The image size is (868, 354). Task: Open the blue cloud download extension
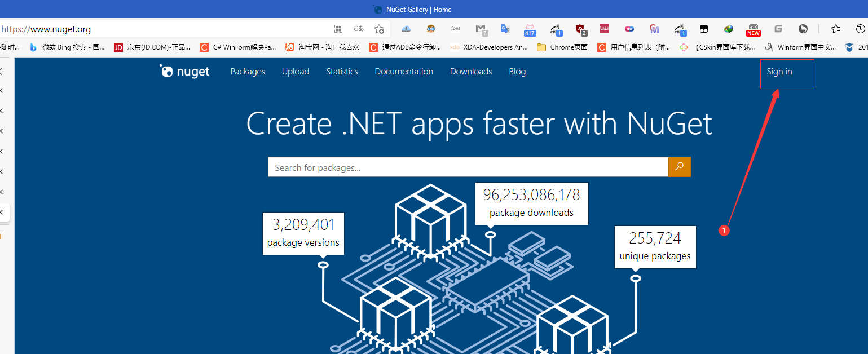pyautogui.click(x=406, y=29)
